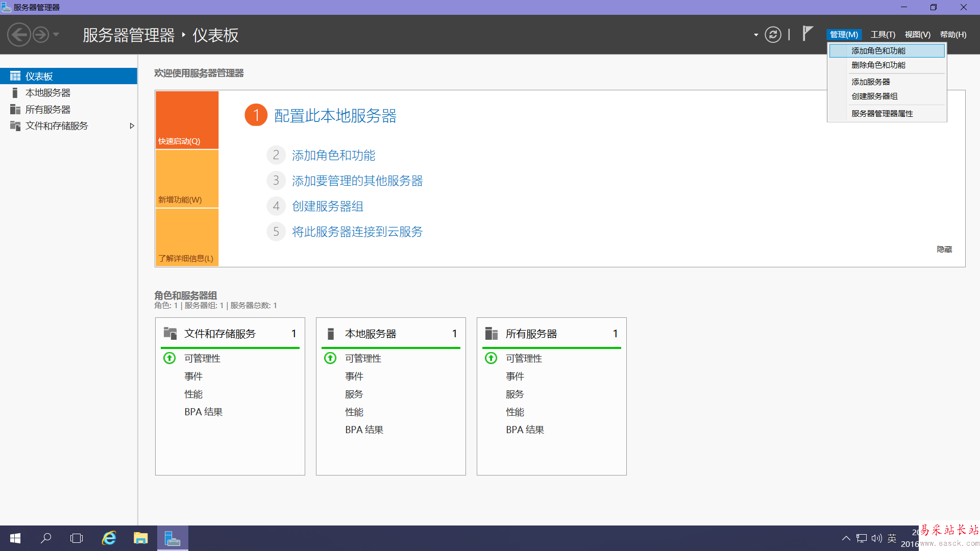This screenshot has height=551, width=980.
Task: Click the 添加要管理的其他服务器 link
Action: coord(357,181)
